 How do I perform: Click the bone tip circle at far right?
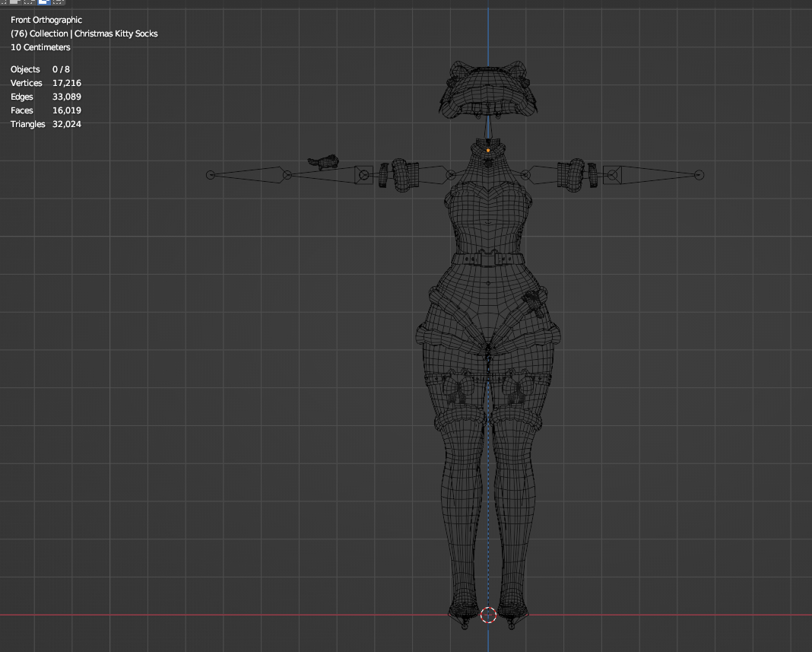tap(699, 175)
